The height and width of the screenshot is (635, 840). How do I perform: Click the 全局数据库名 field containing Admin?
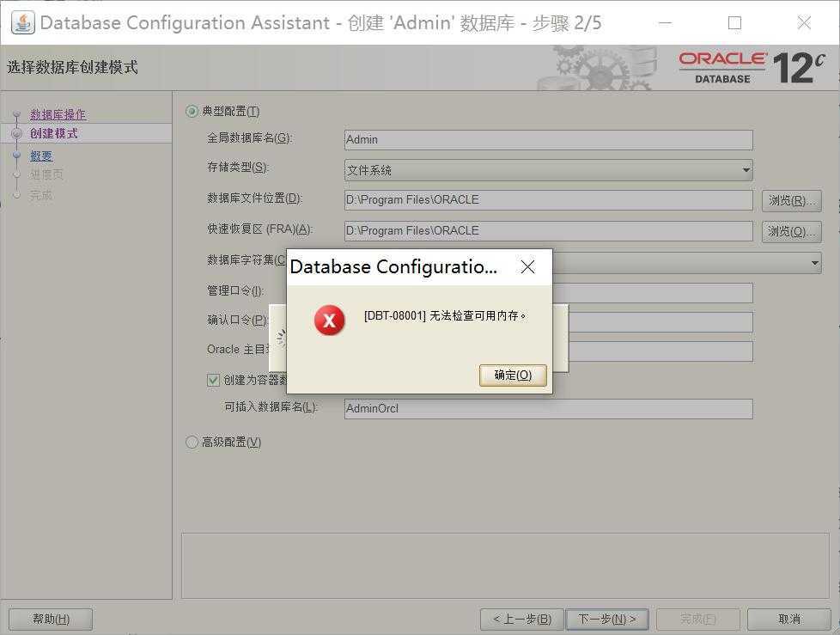point(549,139)
